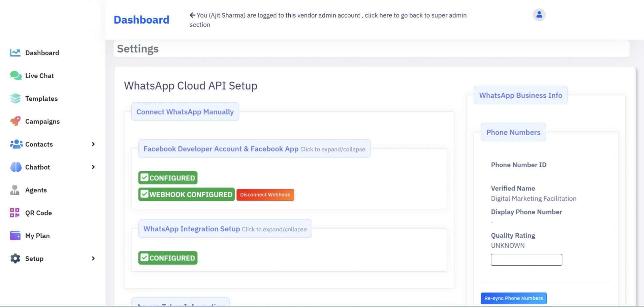Expand the Contacts submenu chevron
Image resolution: width=644 pixels, height=307 pixels.
[93, 144]
